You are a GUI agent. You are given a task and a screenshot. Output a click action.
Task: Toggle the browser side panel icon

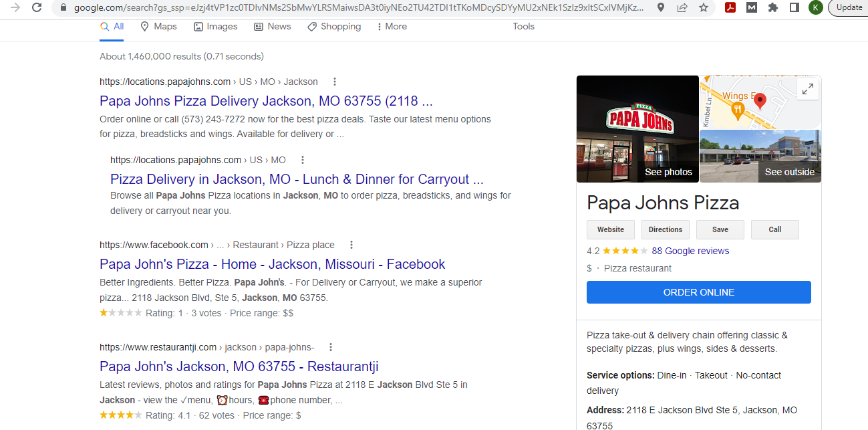tap(794, 7)
